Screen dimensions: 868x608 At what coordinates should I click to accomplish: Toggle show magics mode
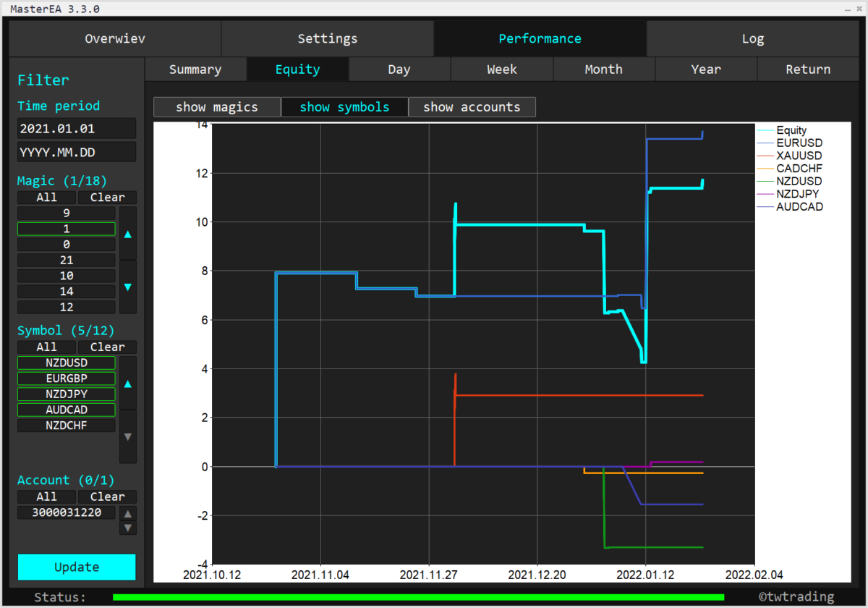point(216,106)
